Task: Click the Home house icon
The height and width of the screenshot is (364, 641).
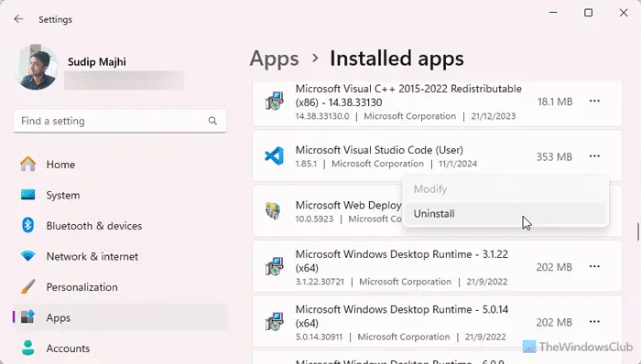Action: point(27,164)
